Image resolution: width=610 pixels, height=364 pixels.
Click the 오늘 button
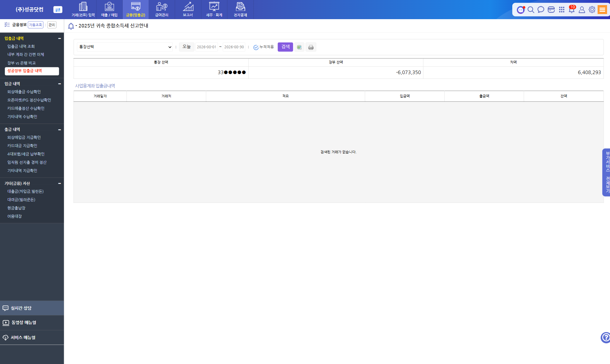[x=187, y=47]
